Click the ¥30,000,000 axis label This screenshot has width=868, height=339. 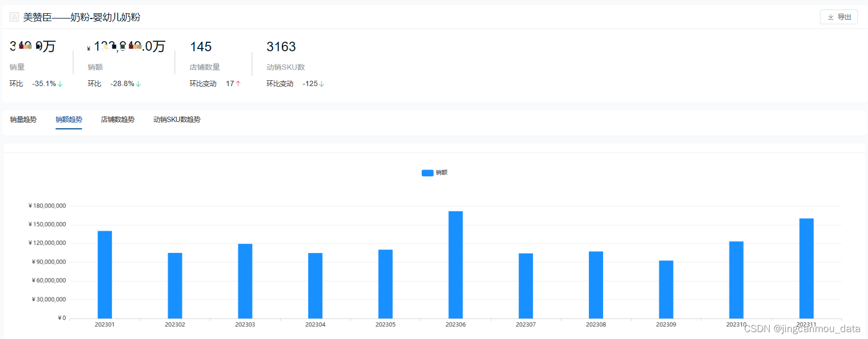(49, 299)
